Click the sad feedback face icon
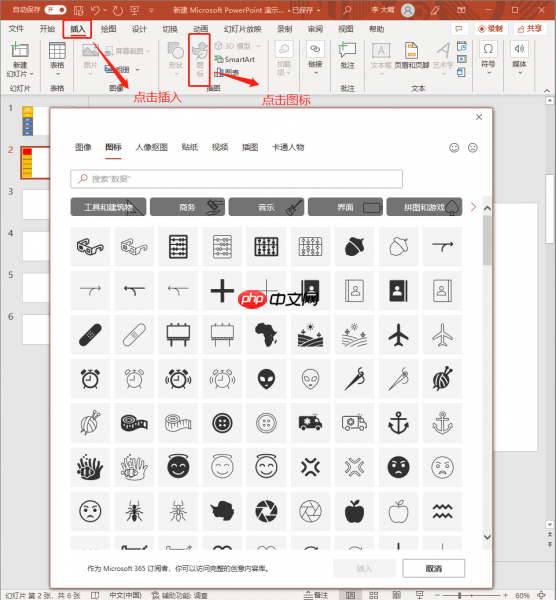Image resolution: width=556 pixels, height=600 pixels. tap(473, 148)
